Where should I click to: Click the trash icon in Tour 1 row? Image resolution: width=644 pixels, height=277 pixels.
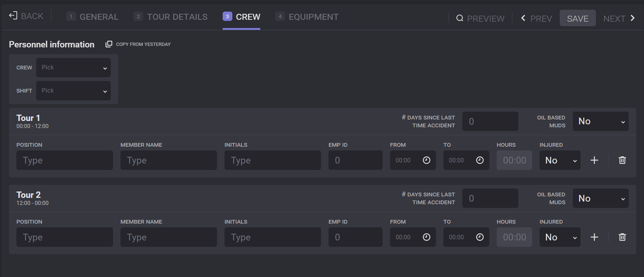pyautogui.click(x=622, y=160)
